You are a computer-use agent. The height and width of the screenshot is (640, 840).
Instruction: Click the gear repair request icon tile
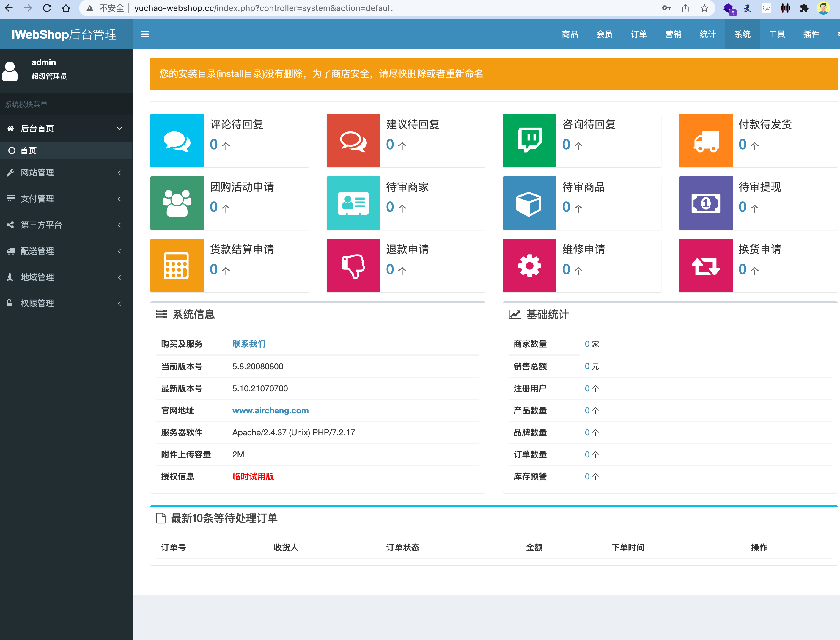(529, 266)
